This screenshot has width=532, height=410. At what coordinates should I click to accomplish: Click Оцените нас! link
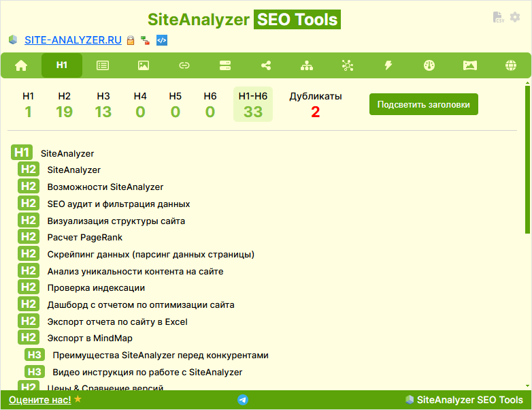pos(40,400)
